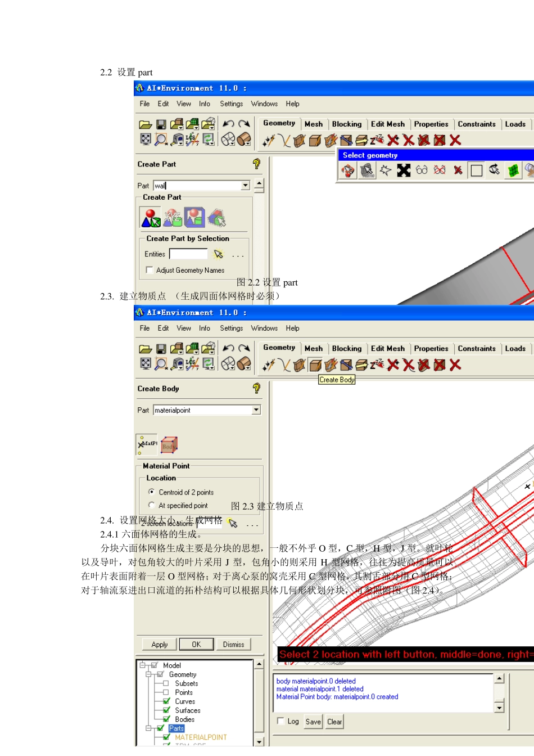The image size is (534, 756).
Task: Entity selection arrow next to Entities field
Action: [219, 254]
